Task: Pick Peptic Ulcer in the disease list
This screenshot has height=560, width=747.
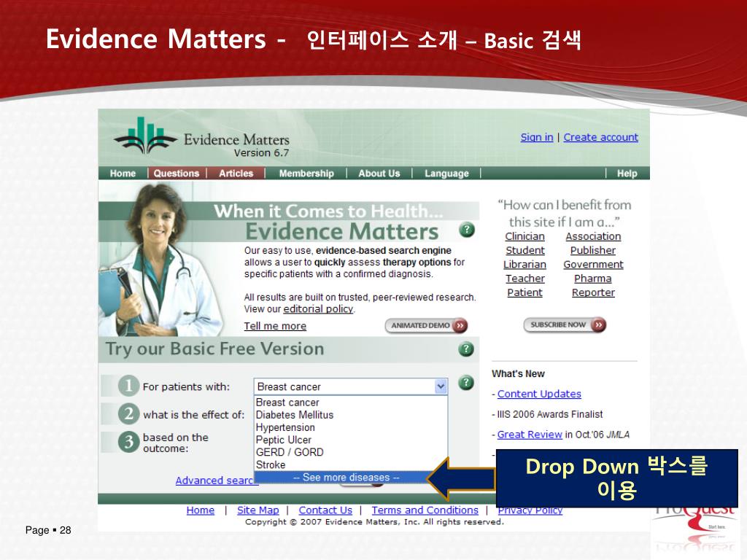Action: [351, 440]
